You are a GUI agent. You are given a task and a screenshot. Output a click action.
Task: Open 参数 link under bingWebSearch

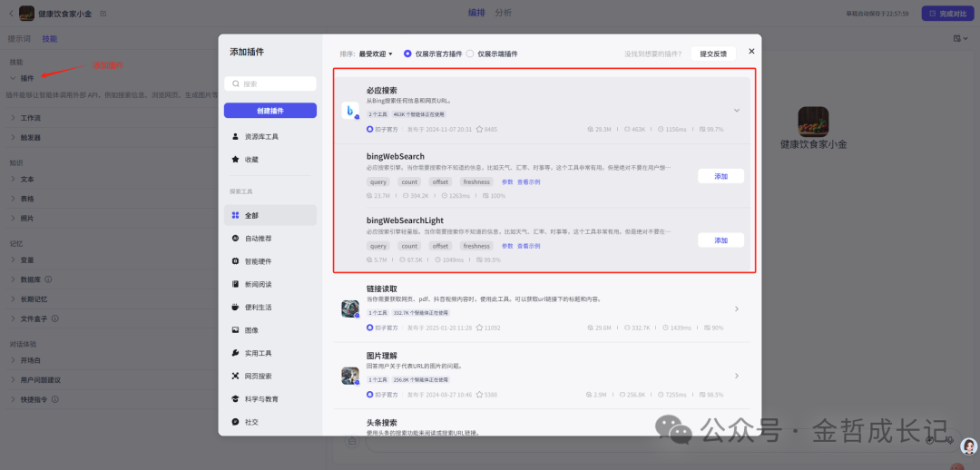click(507, 181)
